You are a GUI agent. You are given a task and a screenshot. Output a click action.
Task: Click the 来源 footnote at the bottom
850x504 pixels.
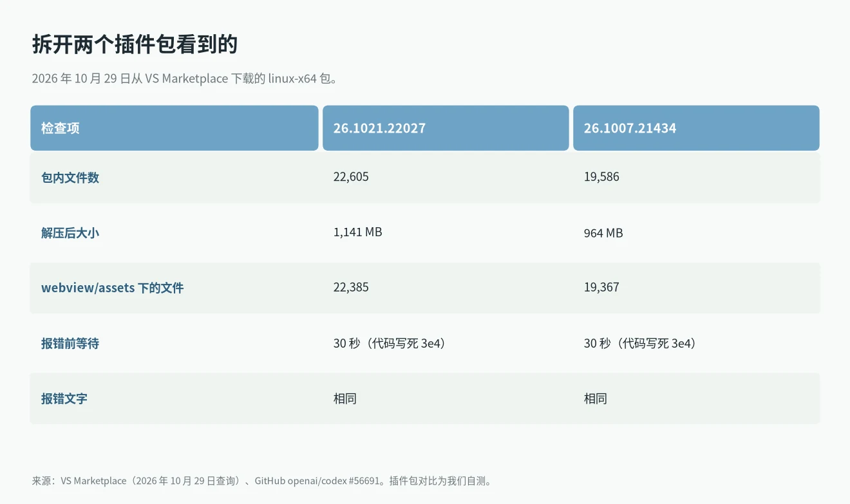(263, 481)
